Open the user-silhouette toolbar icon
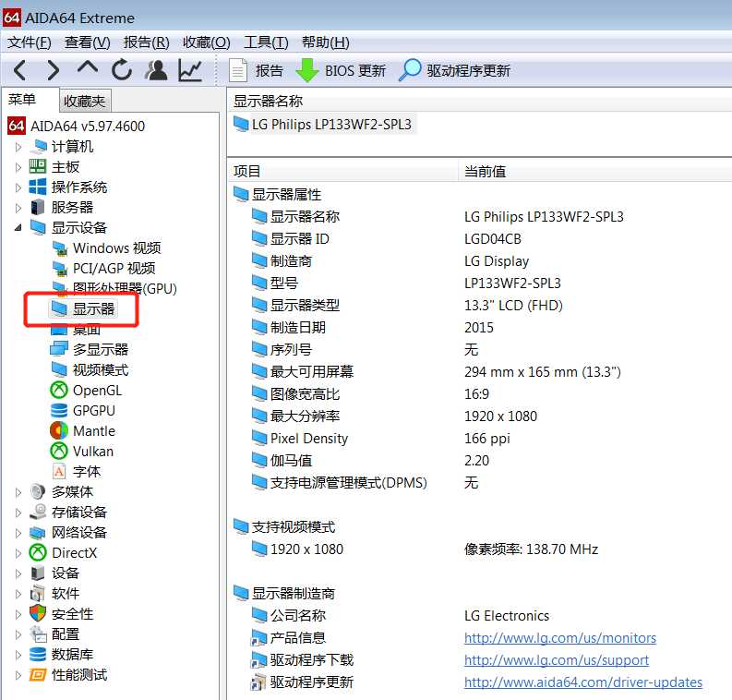This screenshot has height=700, width=732. 156,70
